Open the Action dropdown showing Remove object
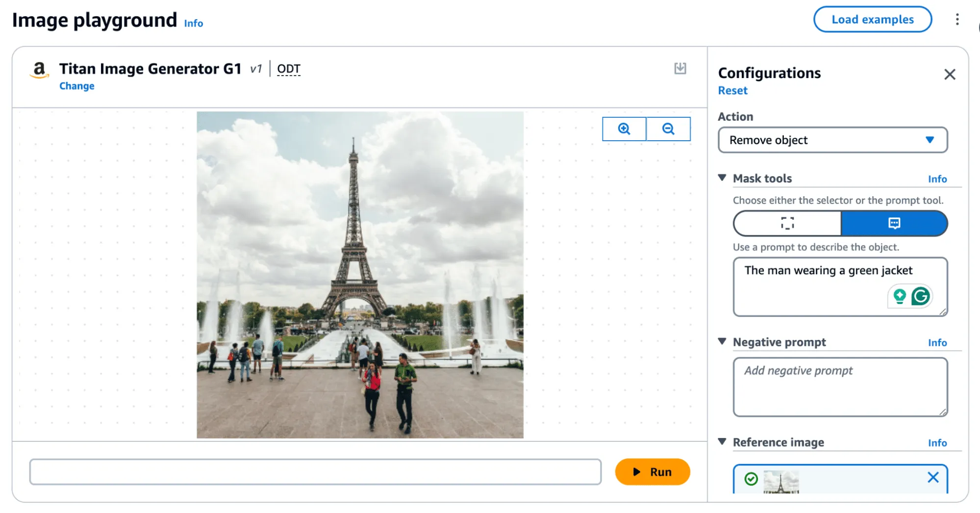The height and width of the screenshot is (513, 980). [832, 140]
